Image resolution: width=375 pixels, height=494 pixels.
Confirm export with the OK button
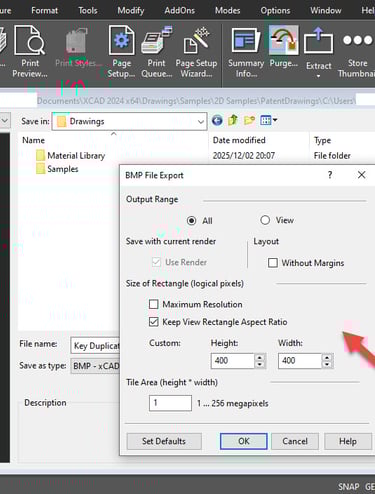click(244, 441)
